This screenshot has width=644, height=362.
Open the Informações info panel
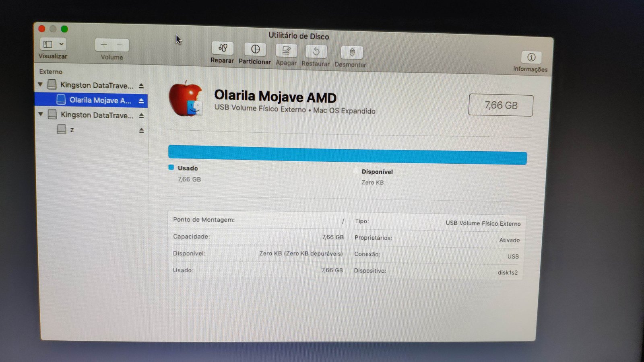[531, 58]
